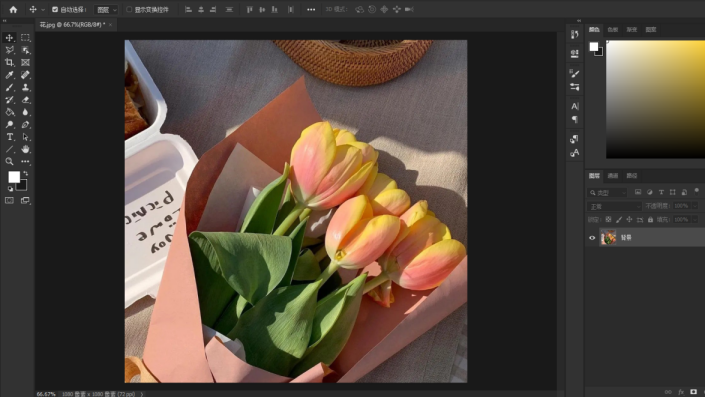This screenshot has width=705, height=397.
Task: Select the Line tool
Action: point(9,149)
